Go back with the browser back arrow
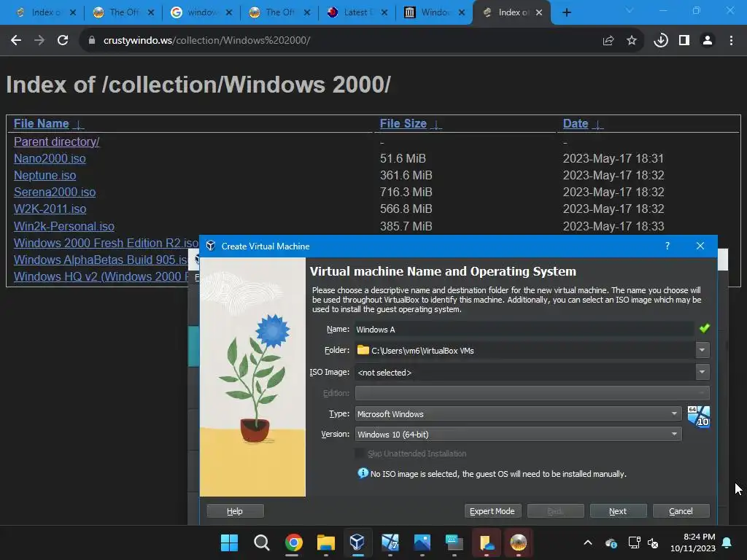 point(16,41)
